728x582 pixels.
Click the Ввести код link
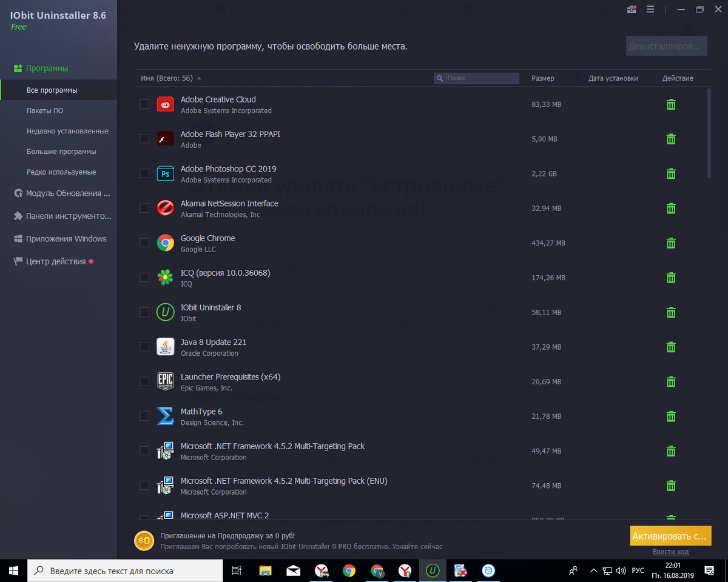[x=670, y=552]
